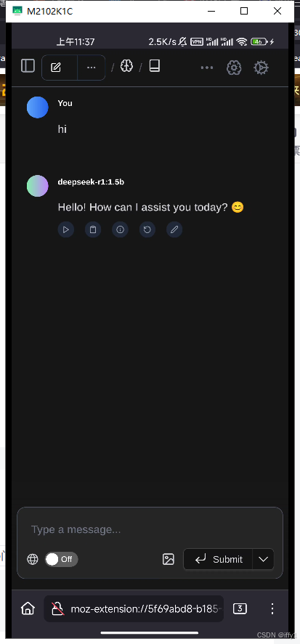Open the grey three-dot menu before the settings icons
Screen dimensions: 300x644
pos(207,68)
